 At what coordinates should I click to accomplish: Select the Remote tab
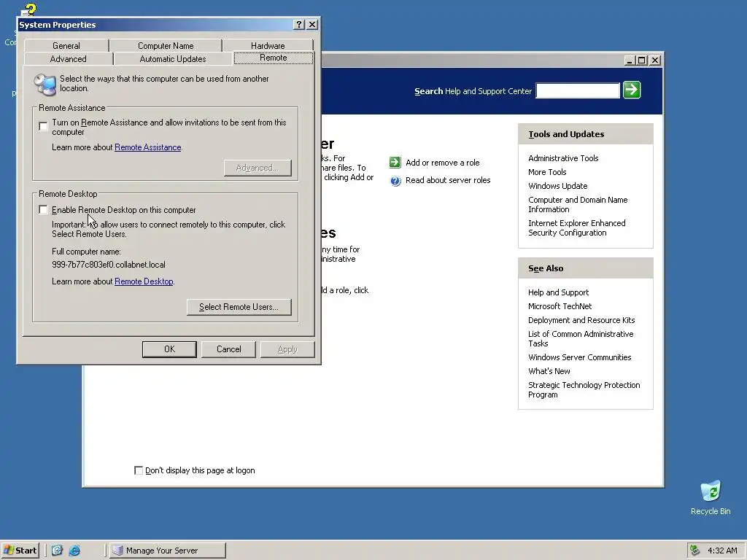tap(274, 58)
